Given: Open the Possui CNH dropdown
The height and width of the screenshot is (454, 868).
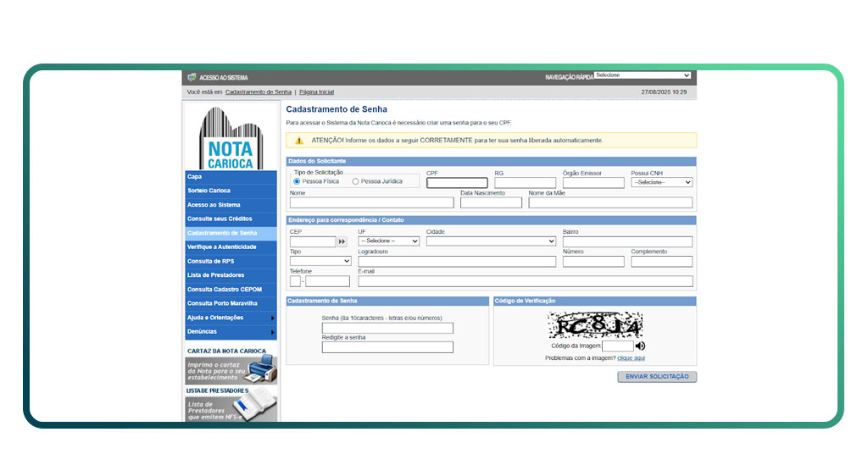Looking at the screenshot, I should pos(661,182).
